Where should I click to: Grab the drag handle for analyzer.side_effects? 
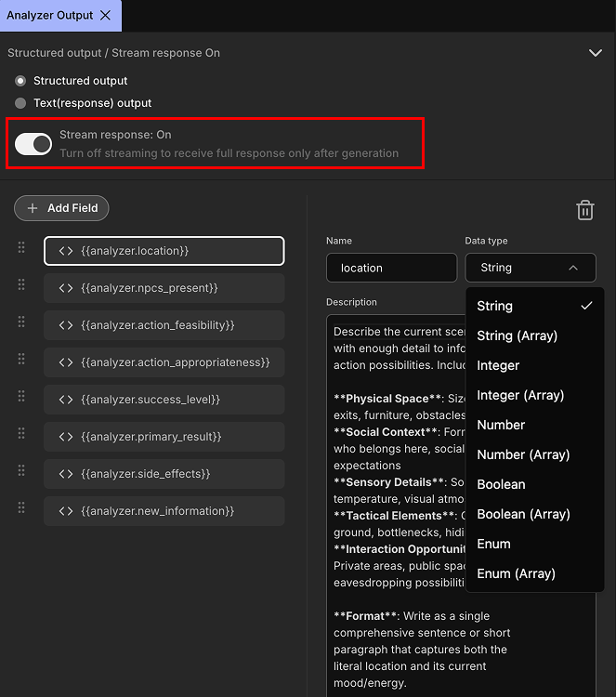(21, 470)
